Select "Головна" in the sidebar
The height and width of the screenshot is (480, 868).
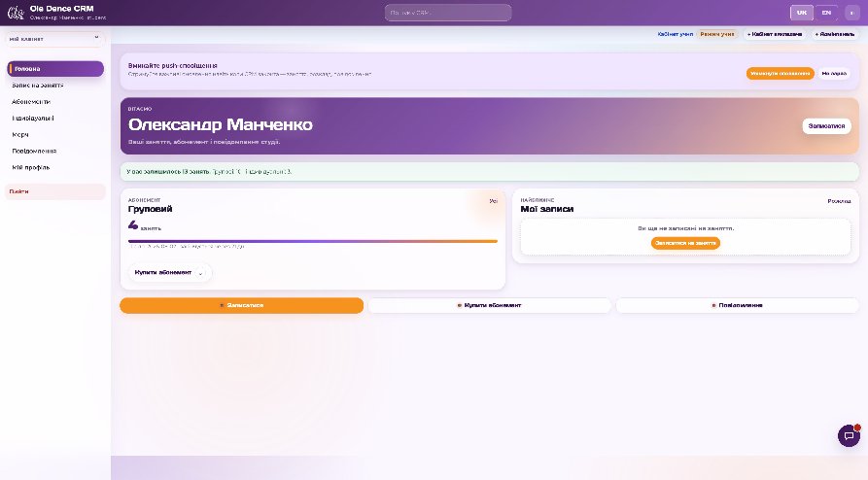point(55,69)
